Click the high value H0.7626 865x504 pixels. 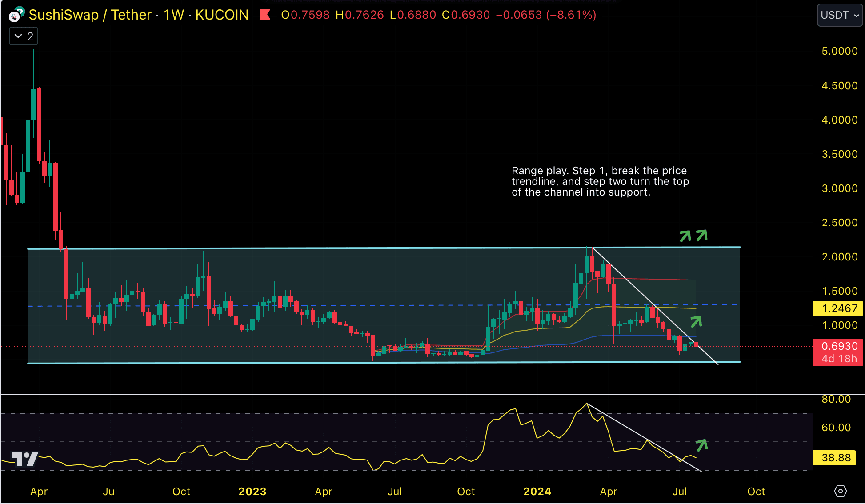click(x=360, y=15)
